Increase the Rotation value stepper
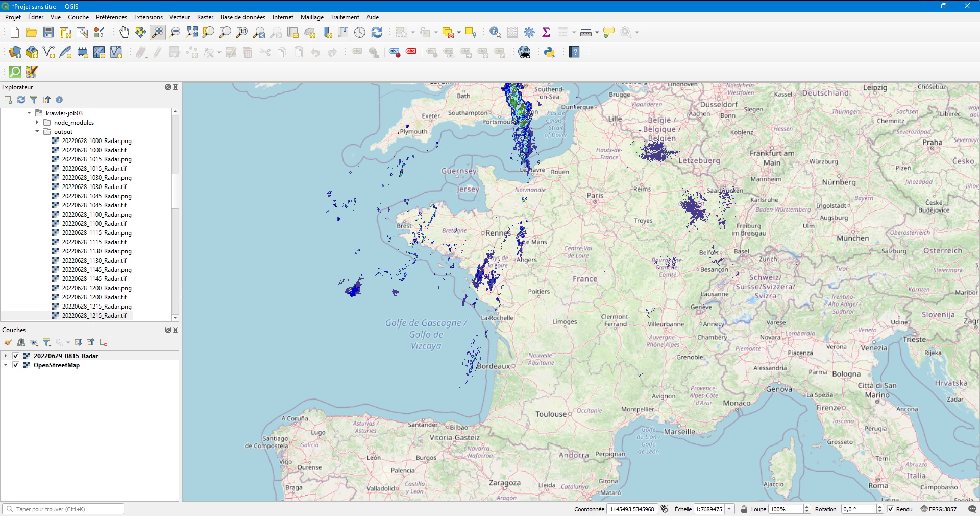 pos(880,507)
